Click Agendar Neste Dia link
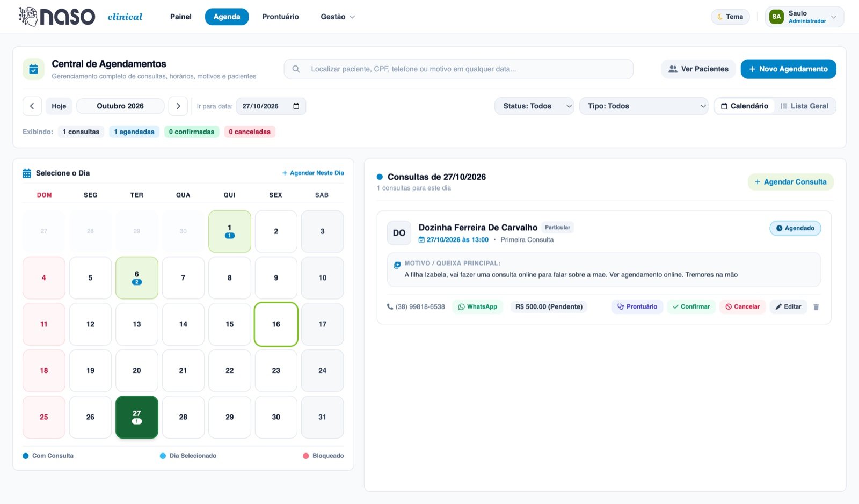Viewport: 859px width, 504px height. tap(313, 173)
